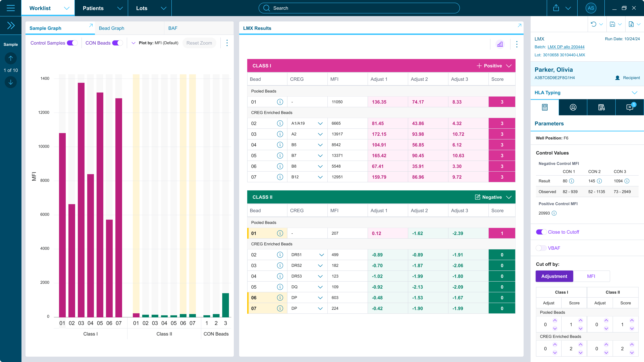This screenshot has width=644, height=362.
Task: Expand the left sidebar with double chevron
Action: tap(11, 25)
